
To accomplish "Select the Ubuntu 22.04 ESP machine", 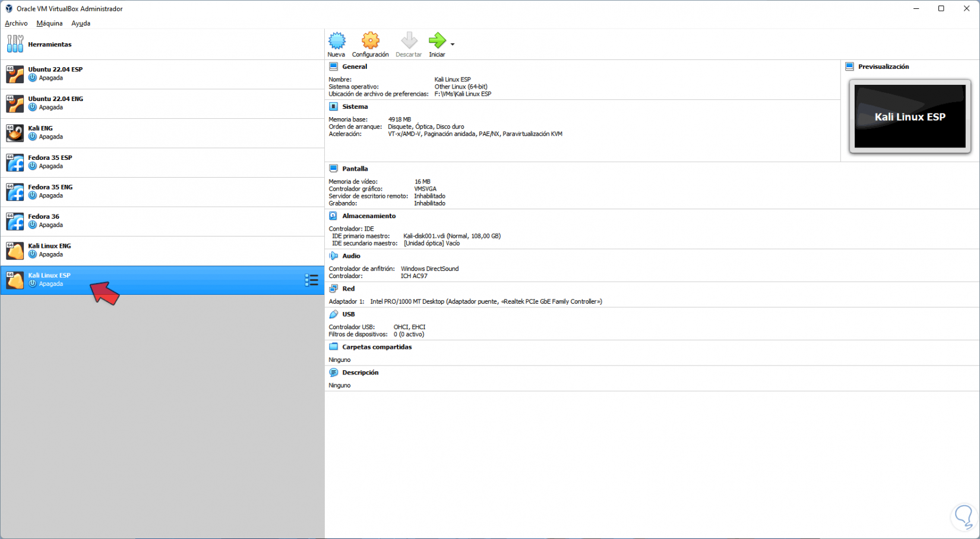I will tap(162, 74).
